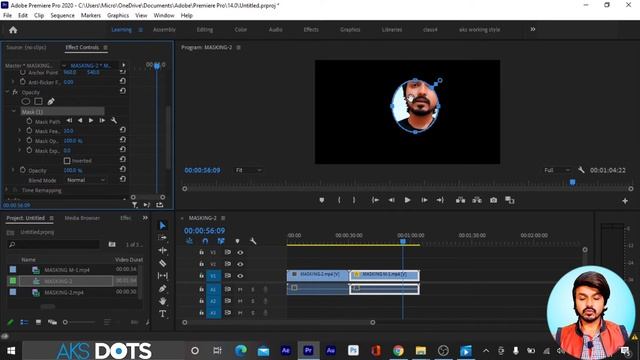Collapse the Mask (1) group

(13, 111)
